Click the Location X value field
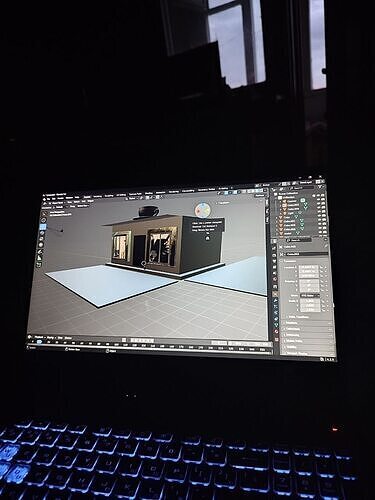375x500 pixels. click(x=308, y=267)
